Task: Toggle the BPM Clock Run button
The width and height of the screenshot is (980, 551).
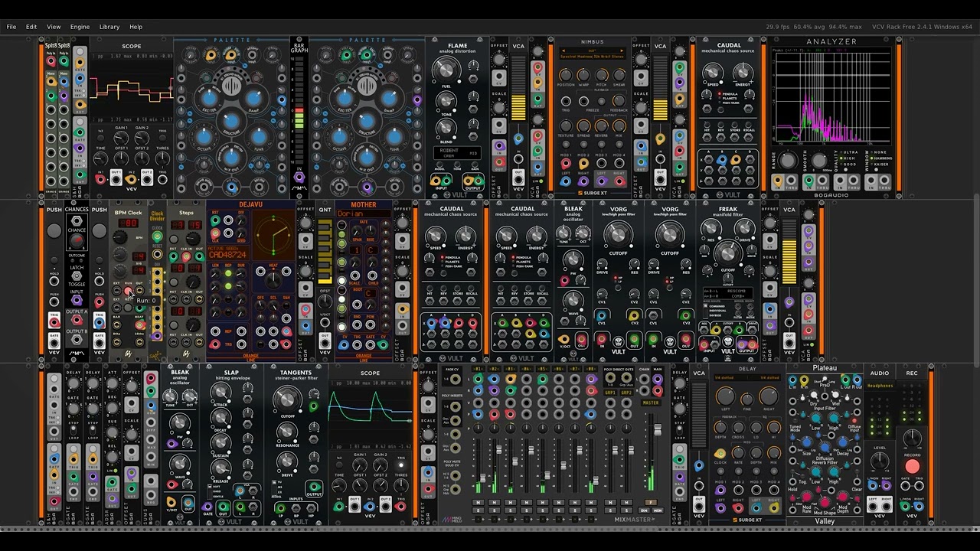Action: pos(128,292)
